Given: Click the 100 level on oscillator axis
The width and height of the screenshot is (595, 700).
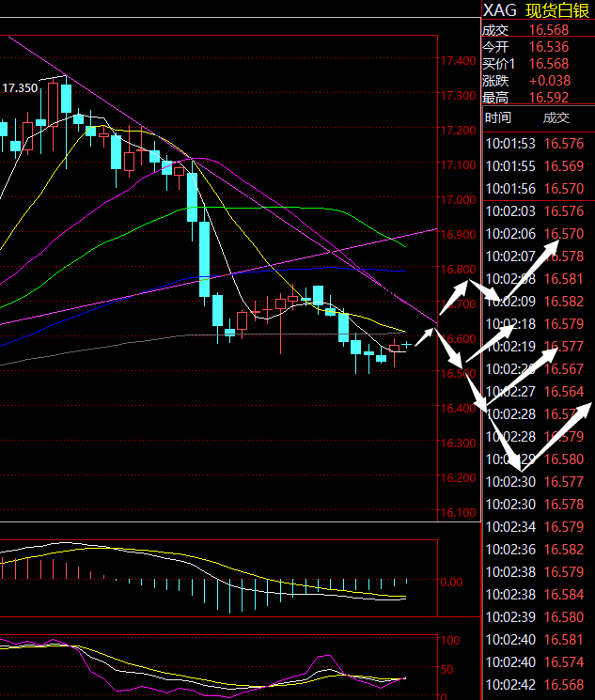Looking at the screenshot, I should pos(450,641).
